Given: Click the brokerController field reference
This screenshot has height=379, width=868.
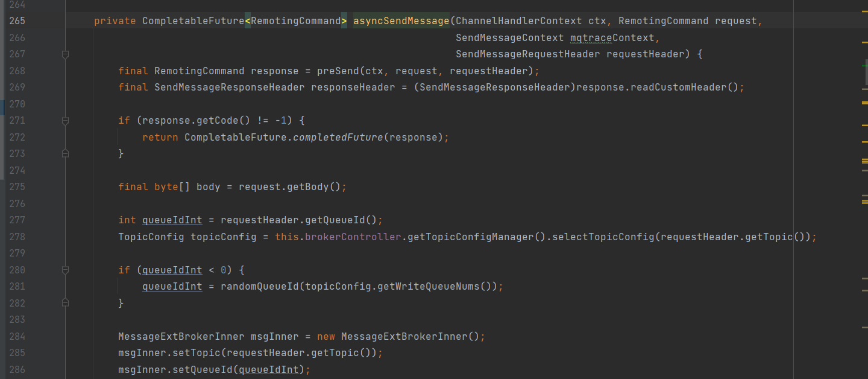Looking at the screenshot, I should coord(353,237).
